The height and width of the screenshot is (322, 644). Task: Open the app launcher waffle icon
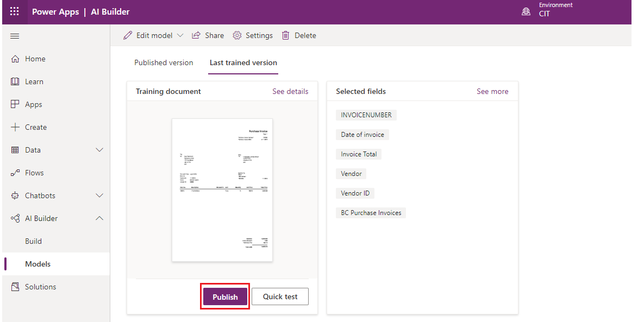[14, 11]
